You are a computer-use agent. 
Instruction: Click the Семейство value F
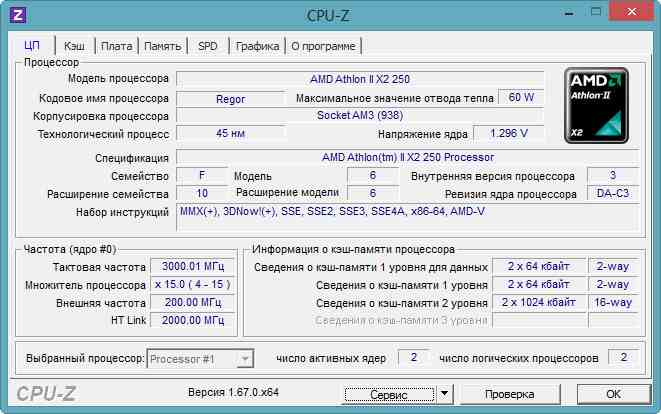202,175
